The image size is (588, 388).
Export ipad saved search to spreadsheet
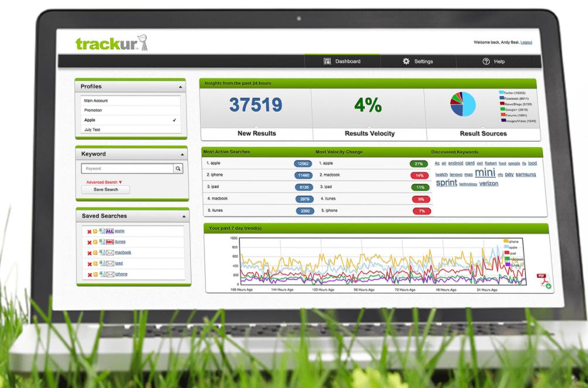102,263
